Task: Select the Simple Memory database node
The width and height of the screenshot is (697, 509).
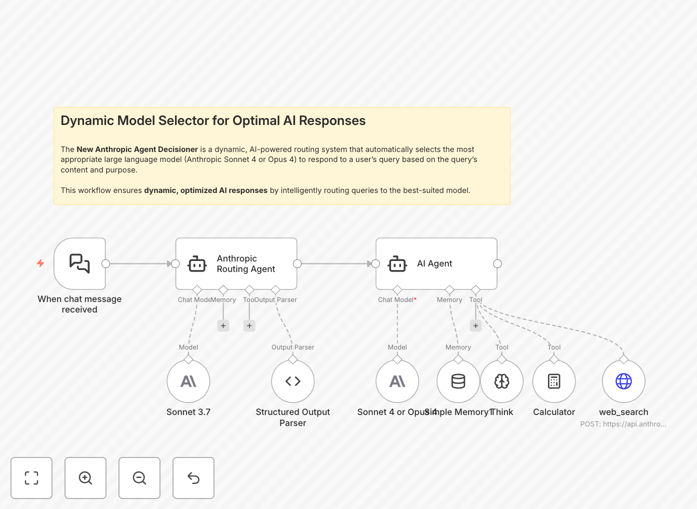Action: [x=458, y=381]
